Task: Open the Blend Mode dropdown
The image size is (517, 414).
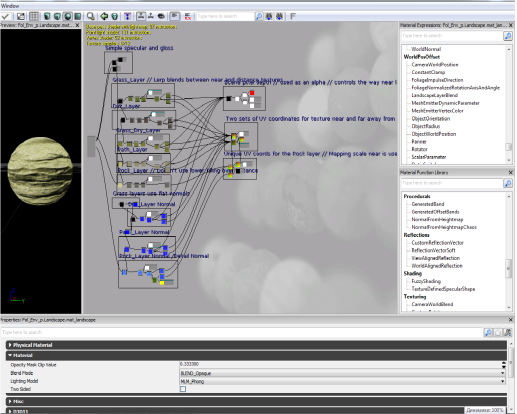Action: pyautogui.click(x=343, y=373)
